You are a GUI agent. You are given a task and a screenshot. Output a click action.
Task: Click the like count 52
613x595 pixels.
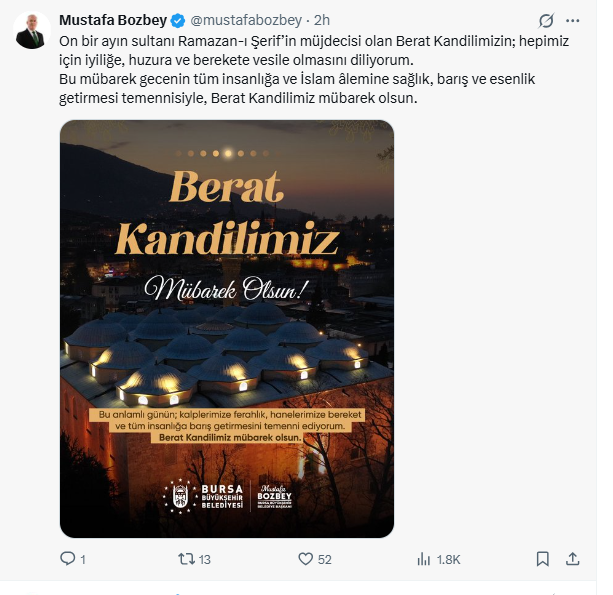324,560
